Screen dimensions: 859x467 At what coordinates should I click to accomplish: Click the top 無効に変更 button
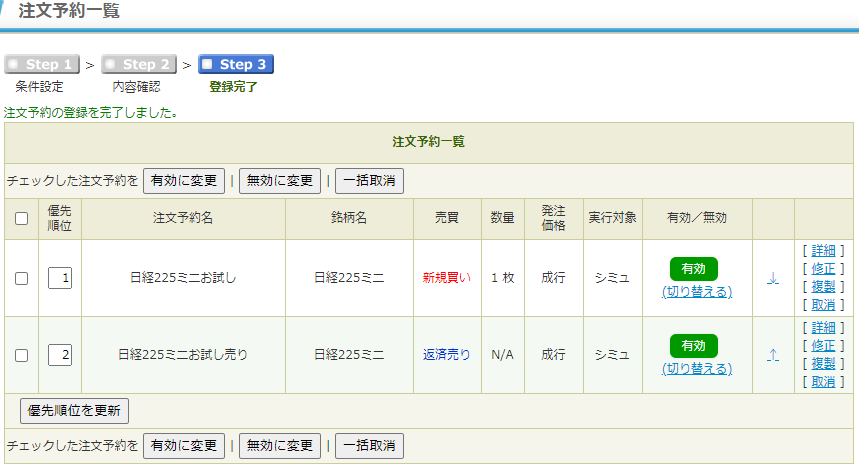[280, 181]
